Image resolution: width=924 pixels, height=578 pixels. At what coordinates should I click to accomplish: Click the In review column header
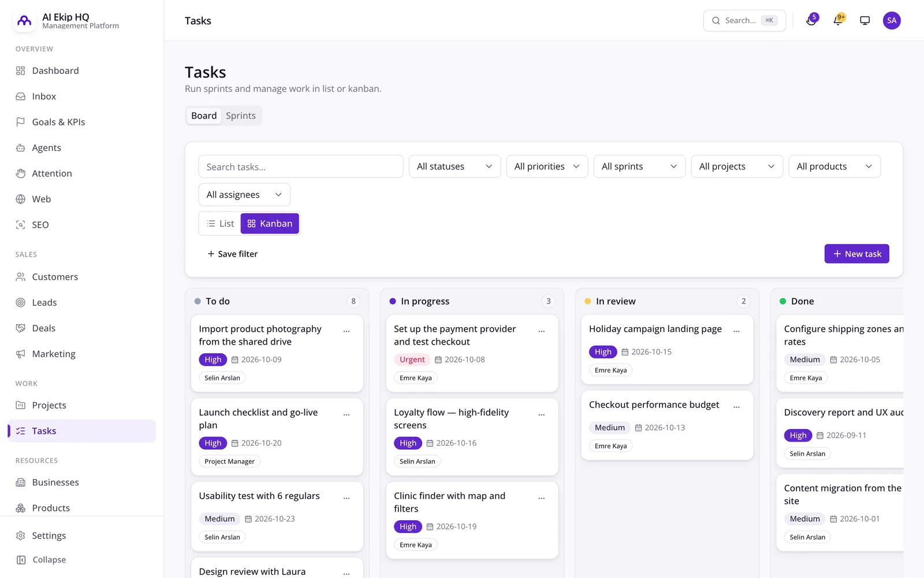pos(667,301)
